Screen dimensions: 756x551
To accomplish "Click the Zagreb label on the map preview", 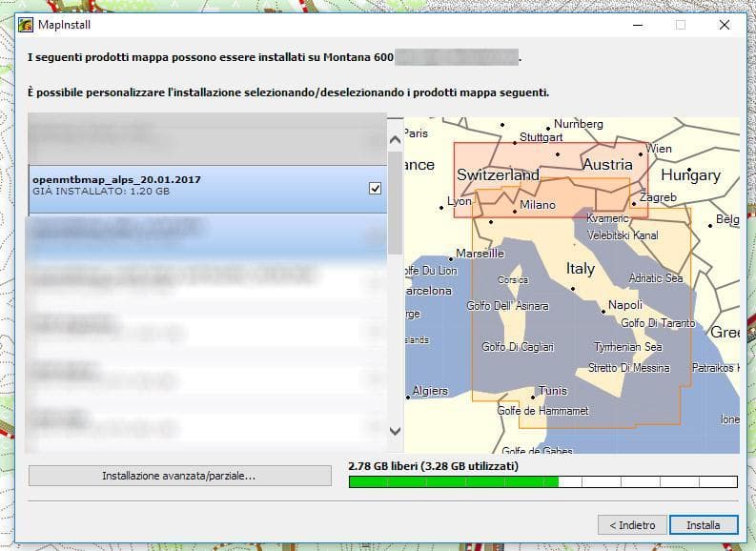I will [x=658, y=197].
